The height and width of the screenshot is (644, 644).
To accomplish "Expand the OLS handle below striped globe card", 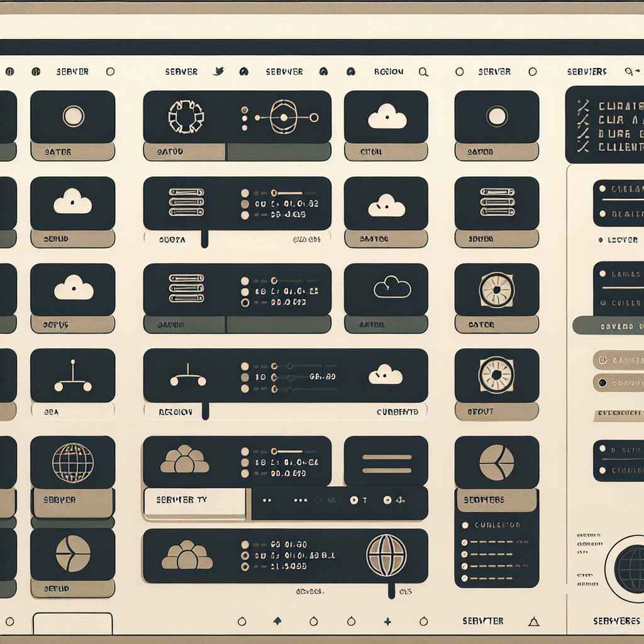I will [391, 591].
